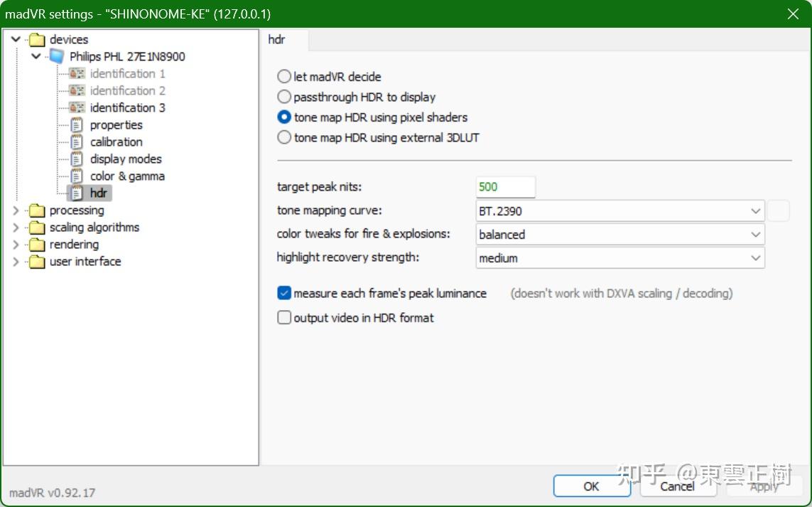Click the scaling algorithms folder icon
812x507 pixels.
37,228
